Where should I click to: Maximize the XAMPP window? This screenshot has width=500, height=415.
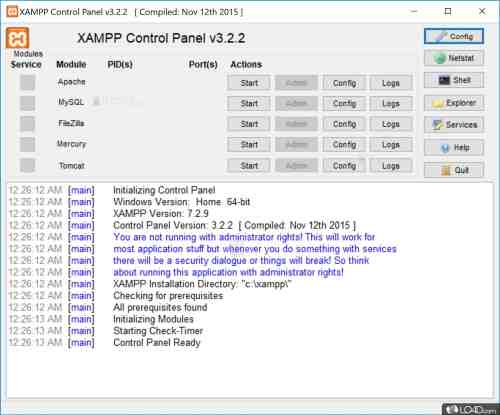point(448,11)
